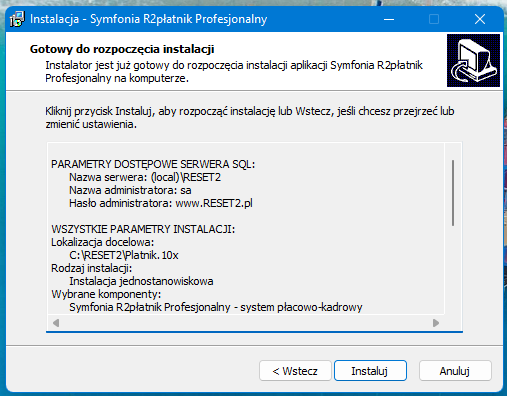Click the horizontal scrollbar left arrow
This screenshot has height=396, width=507.
[x=56, y=323]
